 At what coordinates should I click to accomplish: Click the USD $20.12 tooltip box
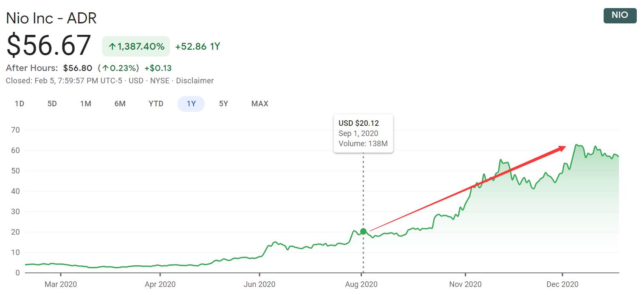click(x=363, y=133)
